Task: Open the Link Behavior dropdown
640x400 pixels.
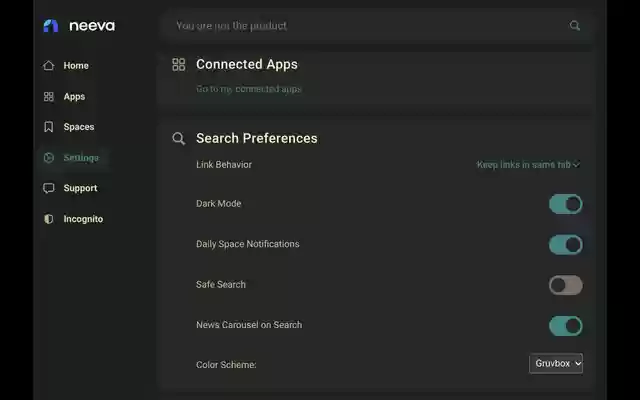Action: [x=528, y=164]
